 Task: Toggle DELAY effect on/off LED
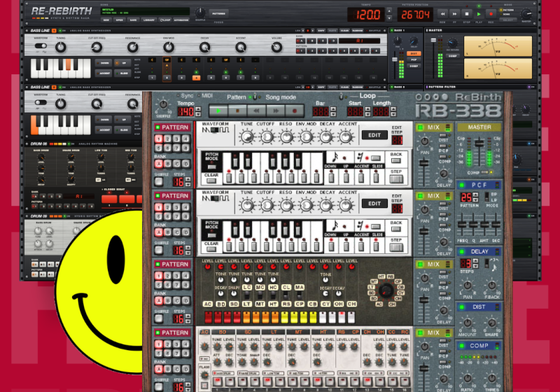point(462,251)
